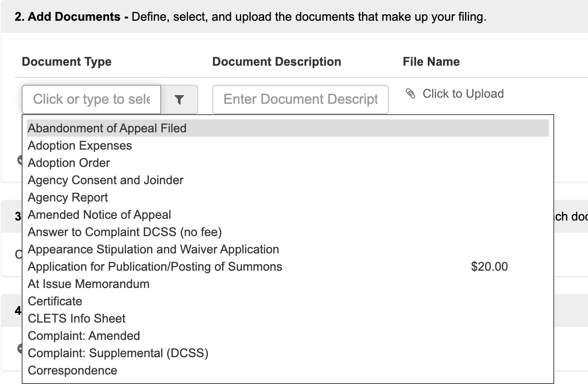Screen dimensions: 588x384
Task: Select Certificate document type
Action: tap(55, 301)
